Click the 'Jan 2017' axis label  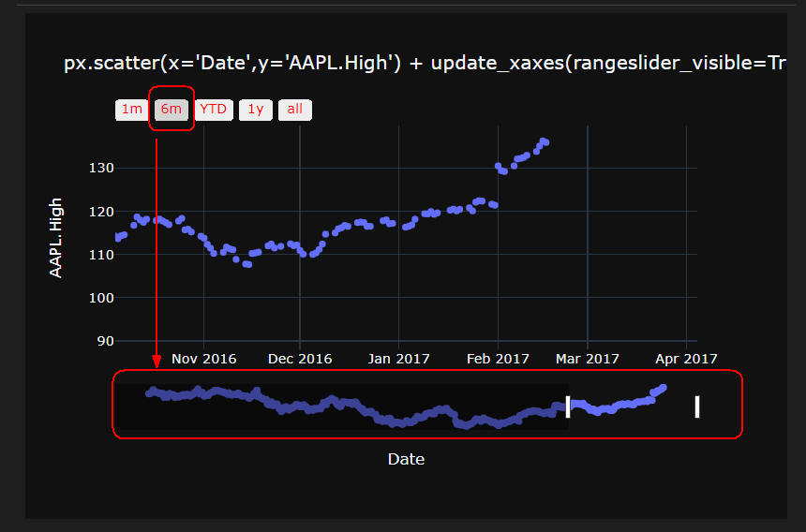pyautogui.click(x=398, y=359)
